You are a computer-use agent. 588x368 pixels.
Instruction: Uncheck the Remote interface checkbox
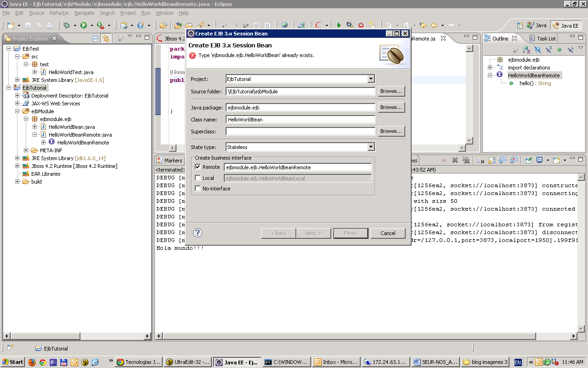198,167
